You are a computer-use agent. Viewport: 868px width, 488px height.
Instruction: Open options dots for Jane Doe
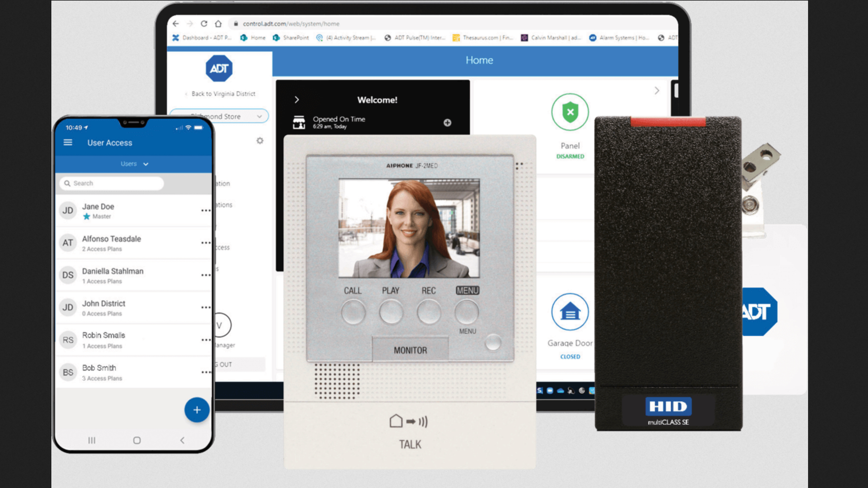coord(206,211)
